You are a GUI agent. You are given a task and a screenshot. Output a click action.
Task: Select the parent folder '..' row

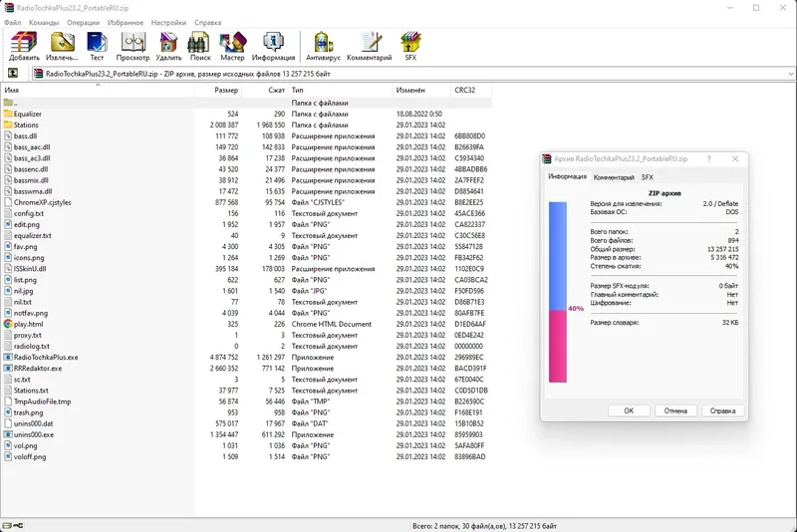pos(246,103)
